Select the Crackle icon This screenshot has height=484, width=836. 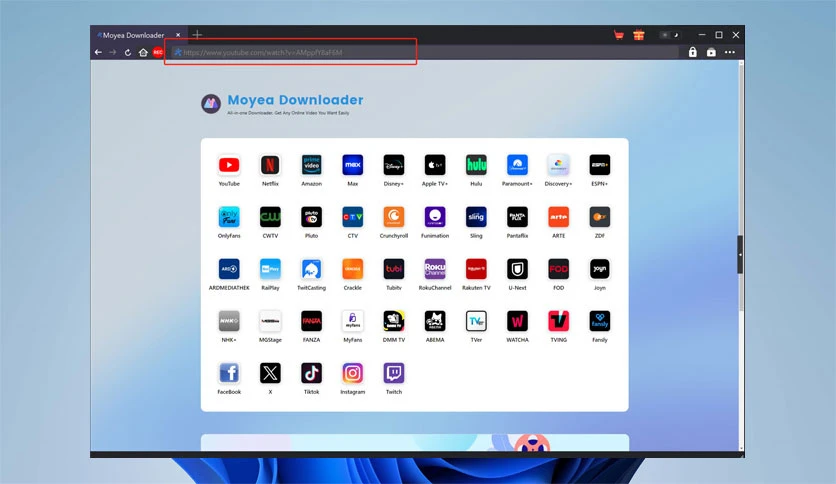click(352, 269)
